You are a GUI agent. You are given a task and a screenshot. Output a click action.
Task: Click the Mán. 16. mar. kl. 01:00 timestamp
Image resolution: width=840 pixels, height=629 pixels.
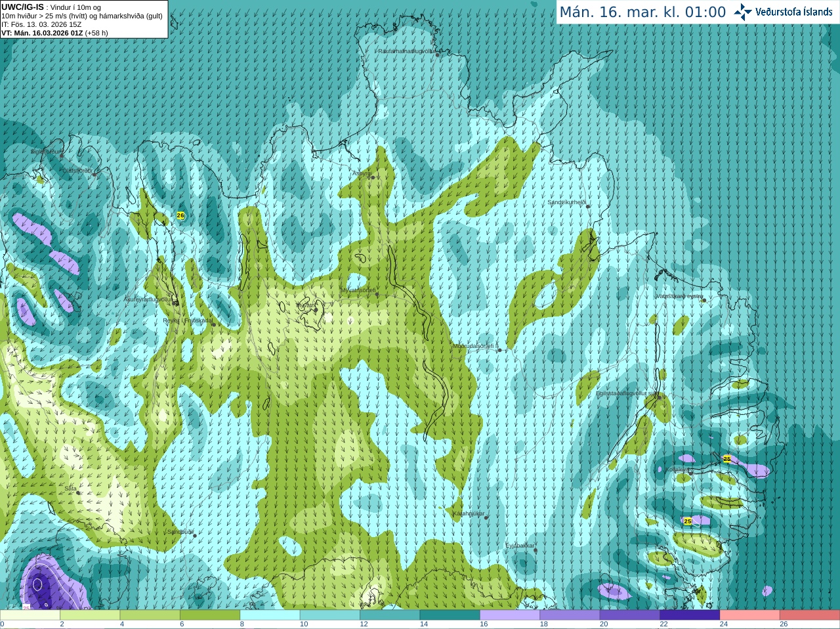pyautogui.click(x=642, y=12)
